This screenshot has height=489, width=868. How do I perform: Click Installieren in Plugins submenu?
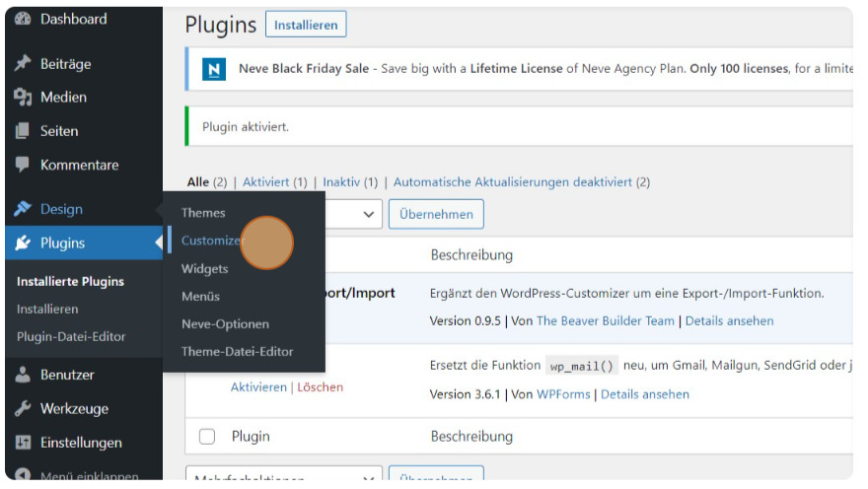tap(47, 310)
